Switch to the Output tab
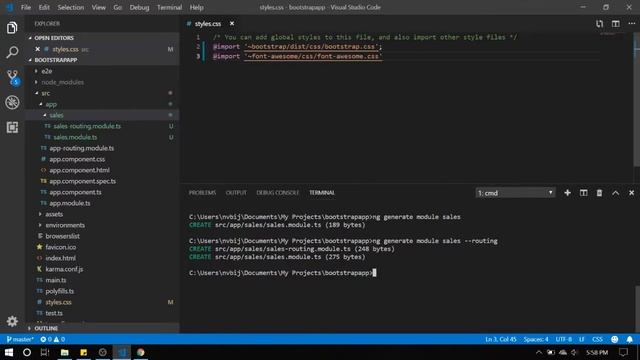 236,193
